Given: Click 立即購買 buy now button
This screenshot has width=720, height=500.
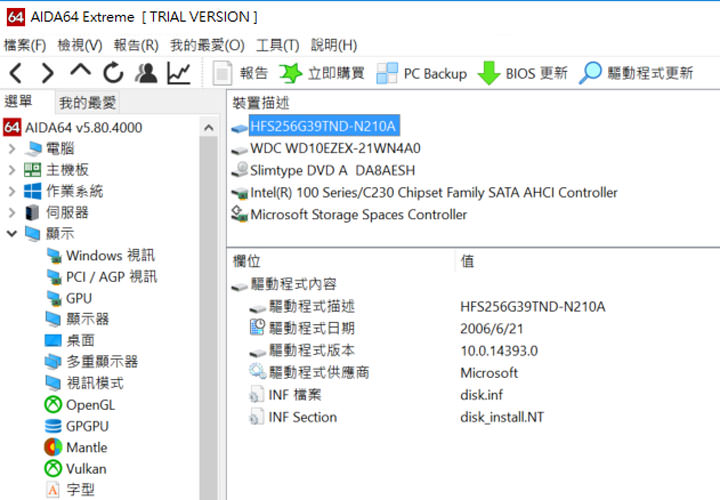Looking at the screenshot, I should pos(322,73).
